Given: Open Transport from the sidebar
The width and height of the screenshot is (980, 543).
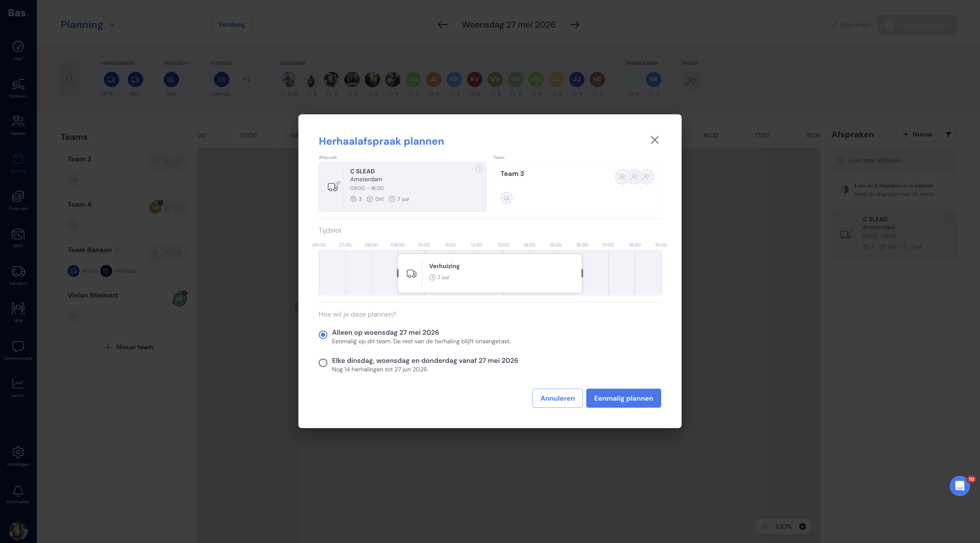Looking at the screenshot, I should [18, 275].
